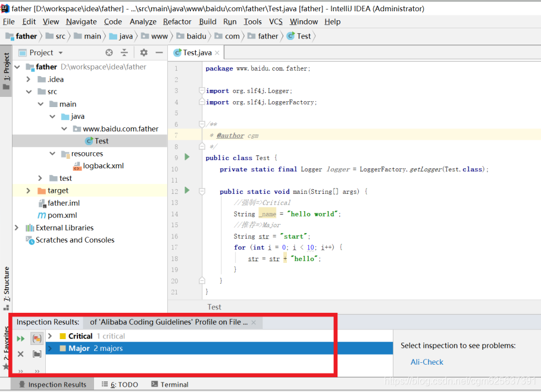Run class Test from gutter arrow
541x392 pixels.
(x=187, y=157)
